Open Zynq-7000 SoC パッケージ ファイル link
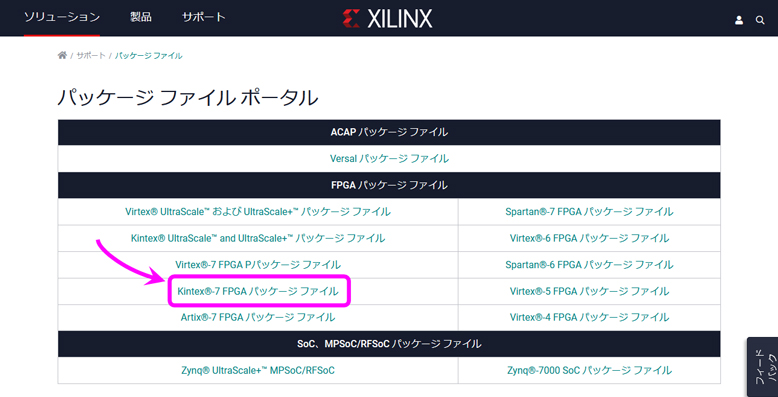This screenshot has height=397, width=778. [x=589, y=370]
